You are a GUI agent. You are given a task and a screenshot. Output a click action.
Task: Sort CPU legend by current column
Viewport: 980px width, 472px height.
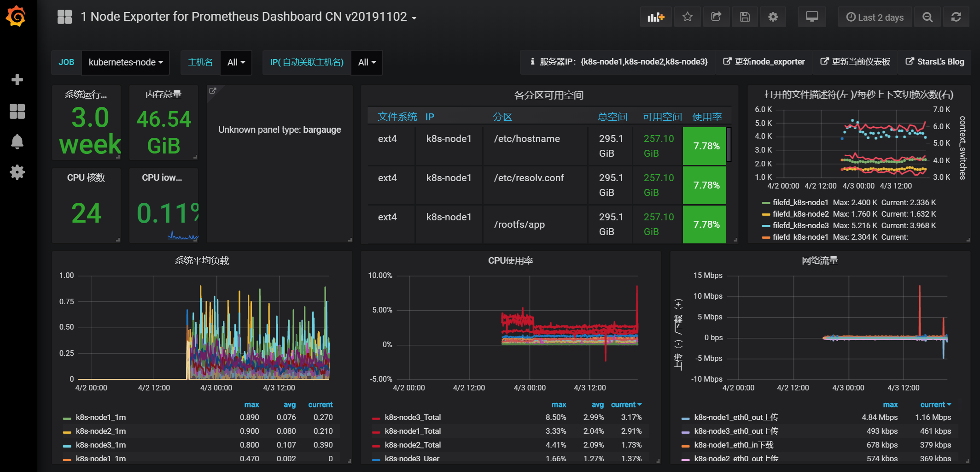626,405
